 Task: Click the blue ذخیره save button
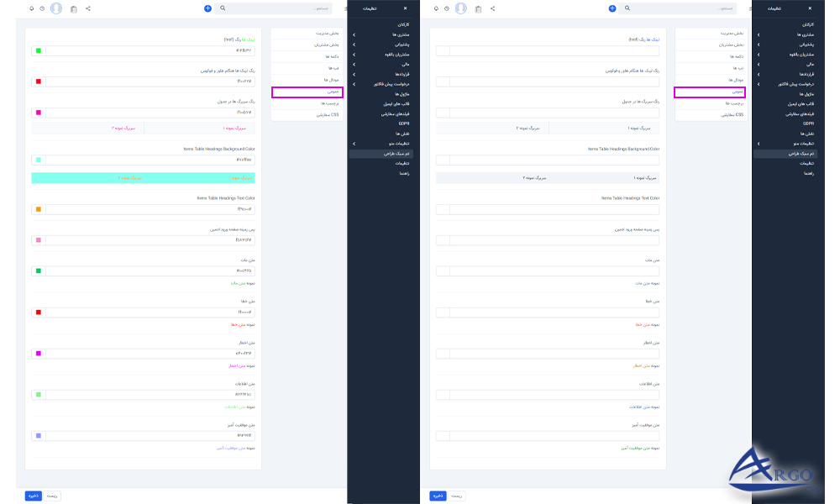click(x=32, y=496)
